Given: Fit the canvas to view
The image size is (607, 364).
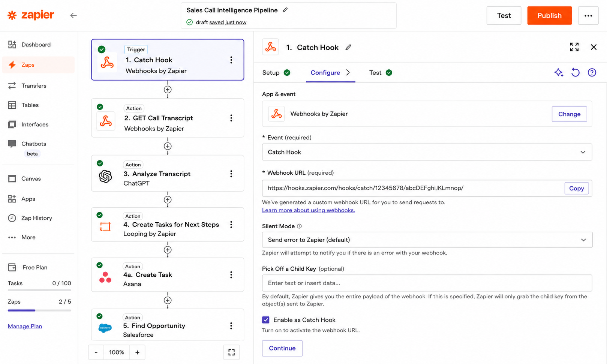Looking at the screenshot, I should 231,352.
